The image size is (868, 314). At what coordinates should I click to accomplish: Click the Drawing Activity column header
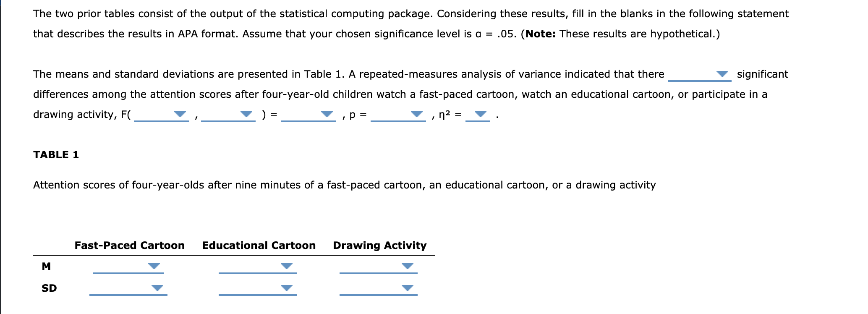(379, 245)
